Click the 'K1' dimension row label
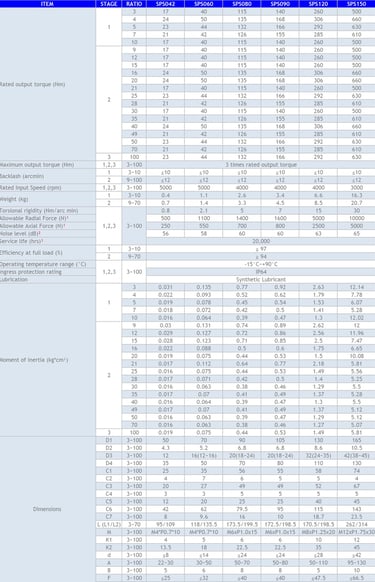Screen dimensions: 375x582 [109, 540]
